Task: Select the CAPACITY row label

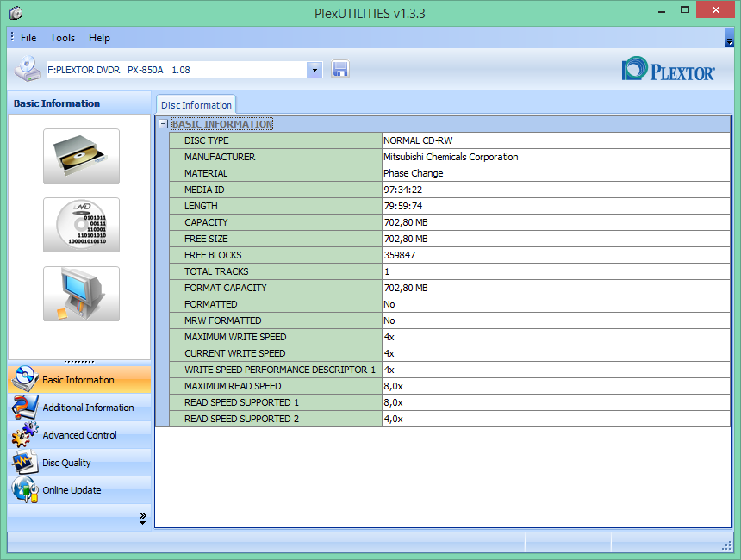Action: [x=206, y=222]
